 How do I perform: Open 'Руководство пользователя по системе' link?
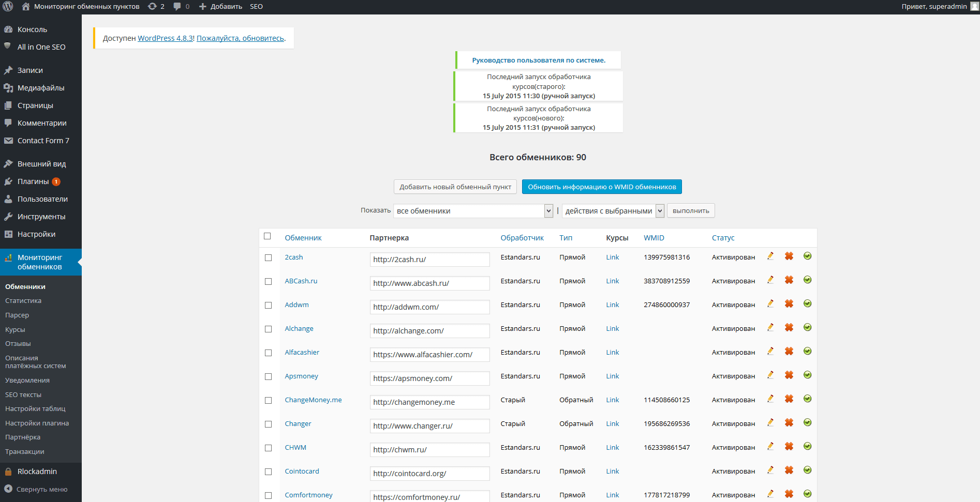pyautogui.click(x=539, y=60)
